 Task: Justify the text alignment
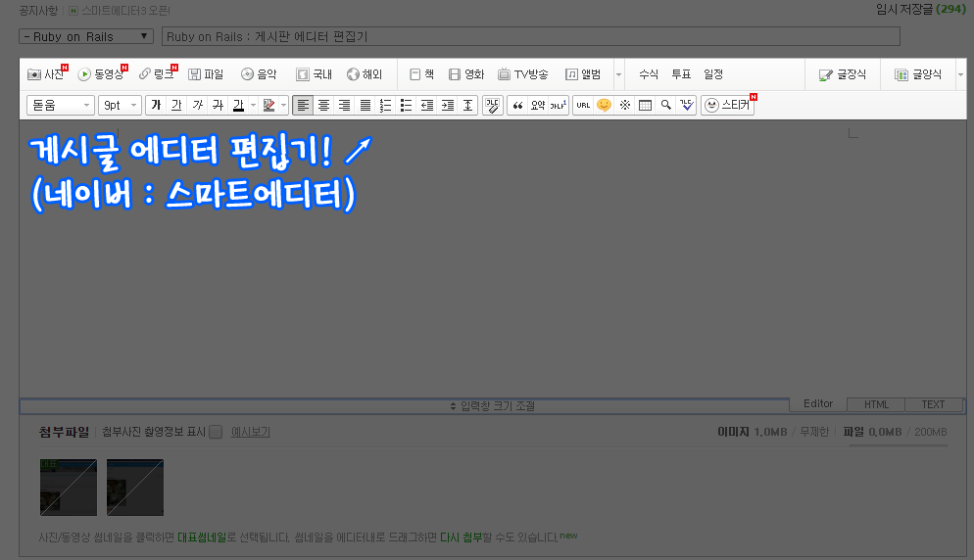click(365, 105)
